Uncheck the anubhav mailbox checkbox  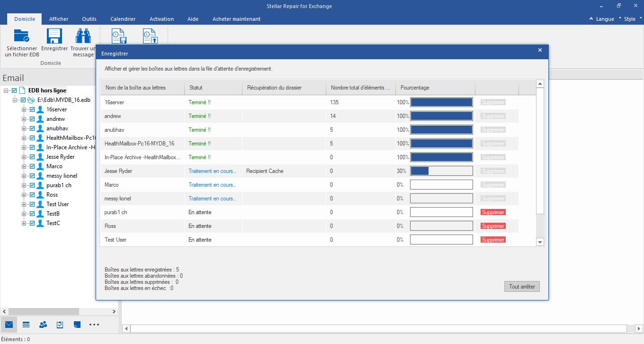point(32,128)
